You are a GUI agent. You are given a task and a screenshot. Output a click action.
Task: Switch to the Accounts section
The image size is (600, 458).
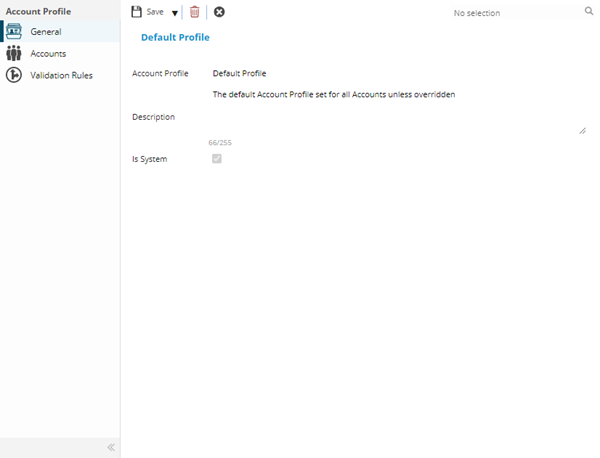click(48, 53)
